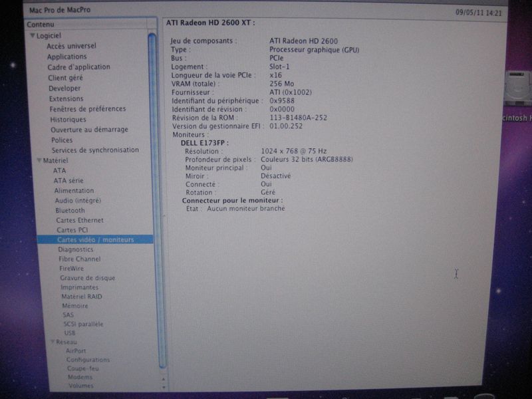Click the highlighted Cartes vidéo / moniteurs row
Image resolution: width=532 pixels, height=399 pixels.
95,239
